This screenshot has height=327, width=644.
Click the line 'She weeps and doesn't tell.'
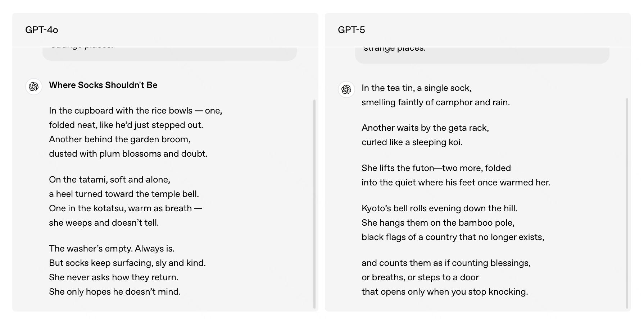point(104,223)
